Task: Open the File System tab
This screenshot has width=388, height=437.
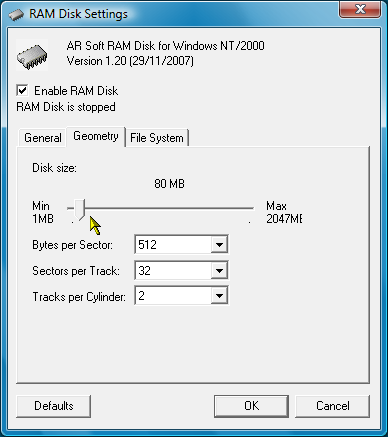Action: (x=157, y=138)
